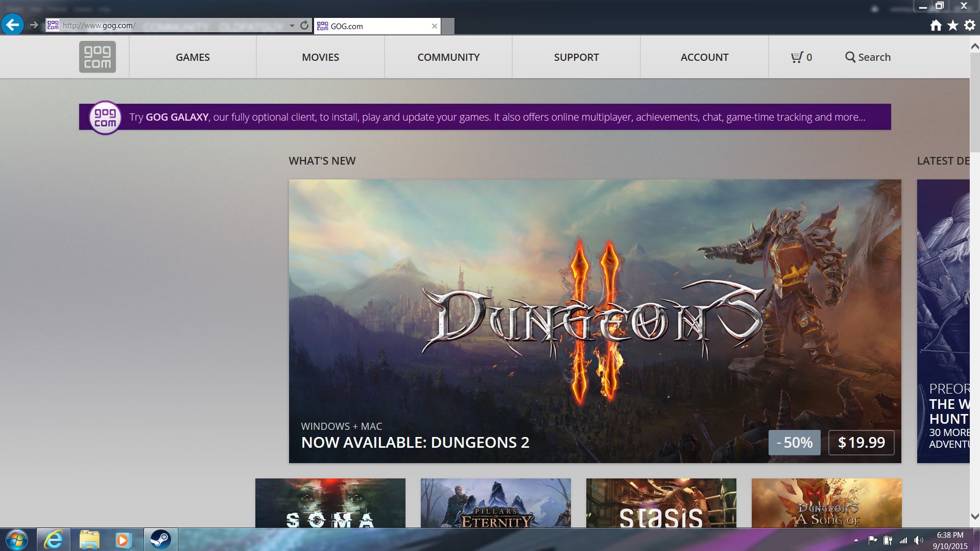Image resolution: width=980 pixels, height=551 pixels.
Task: Go back with the browser back arrow
Action: click(x=12, y=24)
